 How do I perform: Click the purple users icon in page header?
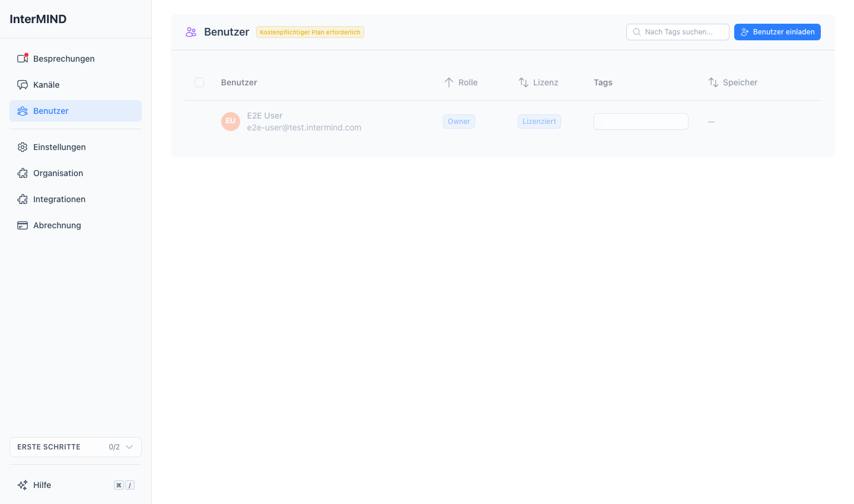pos(191,32)
